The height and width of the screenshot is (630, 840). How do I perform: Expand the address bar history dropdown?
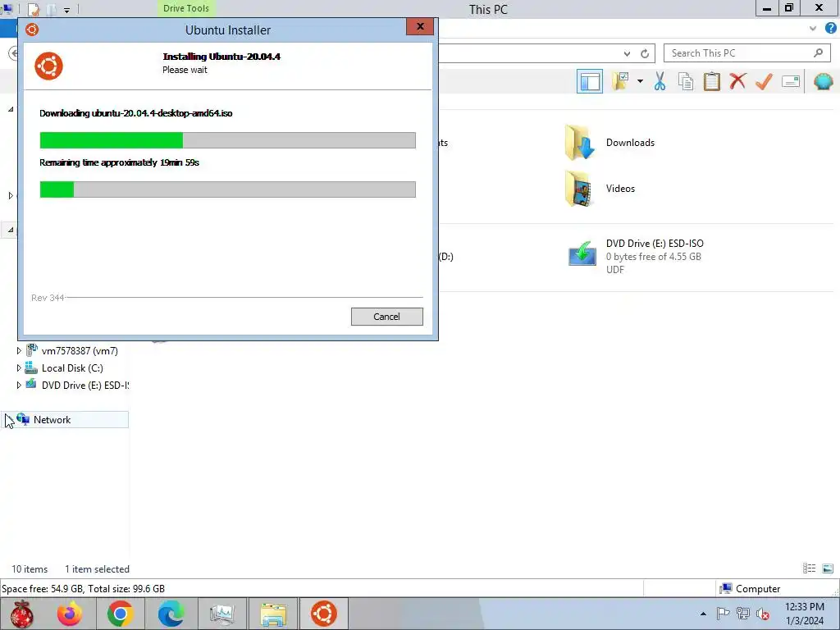tap(627, 53)
